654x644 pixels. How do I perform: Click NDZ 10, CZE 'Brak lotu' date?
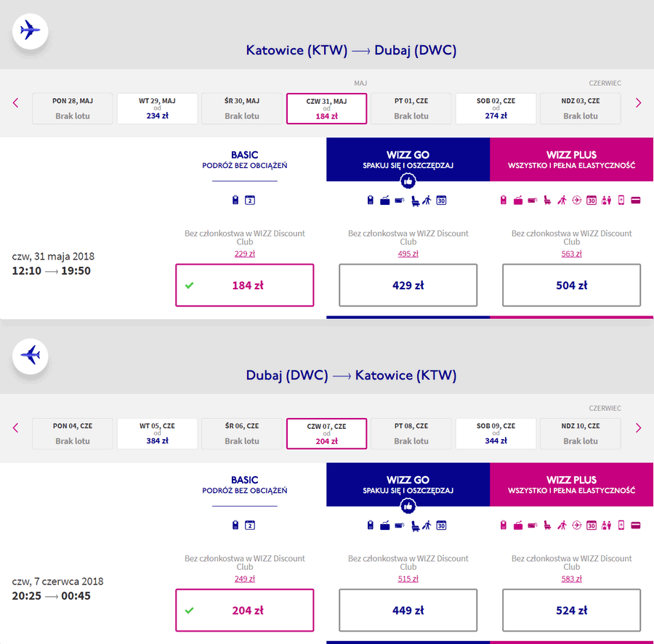(581, 433)
